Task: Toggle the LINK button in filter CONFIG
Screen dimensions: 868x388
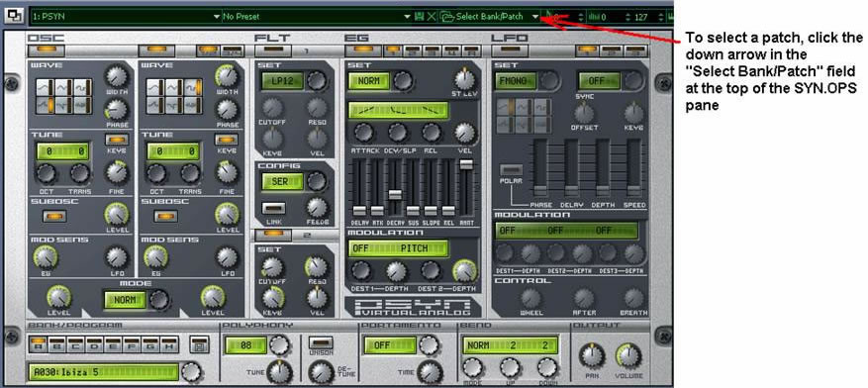Action: (x=273, y=209)
